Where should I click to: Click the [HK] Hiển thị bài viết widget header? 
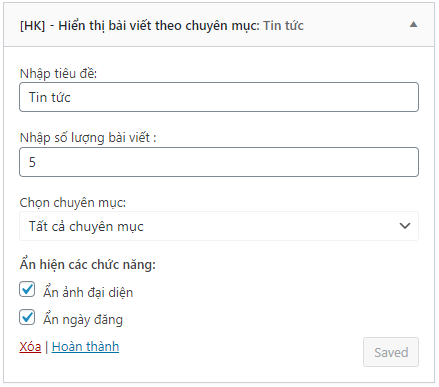click(x=219, y=25)
